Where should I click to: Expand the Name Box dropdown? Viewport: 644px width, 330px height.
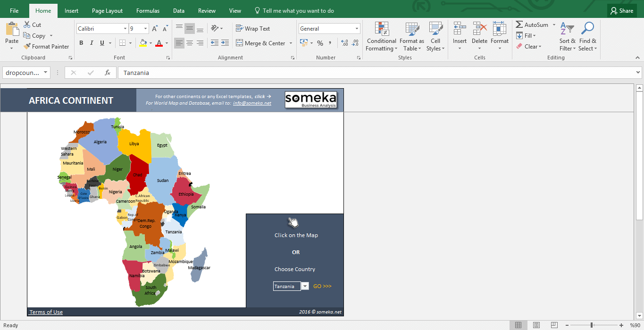coord(46,73)
